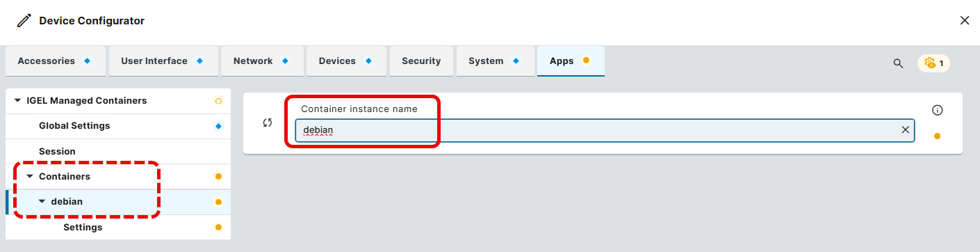Click the search magnifier icon
Image resolution: width=980 pixels, height=252 pixels.
pyautogui.click(x=898, y=63)
